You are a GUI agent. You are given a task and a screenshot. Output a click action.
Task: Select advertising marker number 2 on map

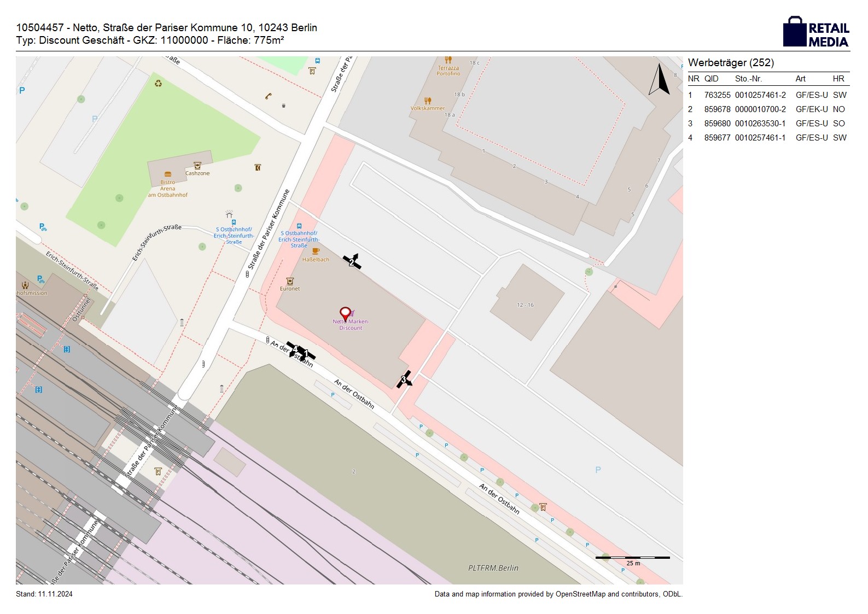point(352,262)
